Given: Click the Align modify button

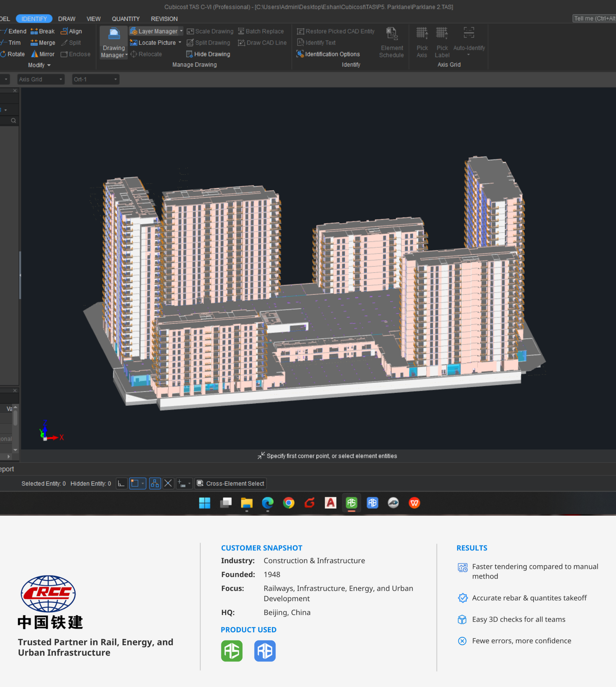Looking at the screenshot, I should pyautogui.click(x=71, y=31).
